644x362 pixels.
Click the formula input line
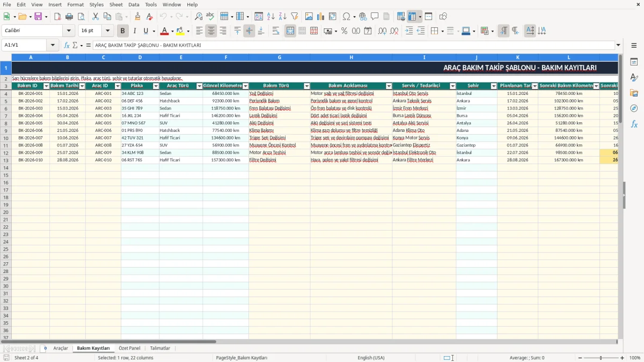coord(354,45)
